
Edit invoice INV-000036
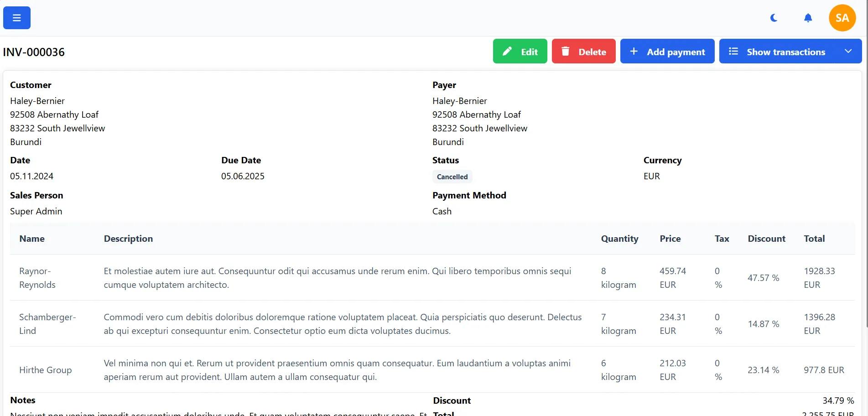pos(520,51)
